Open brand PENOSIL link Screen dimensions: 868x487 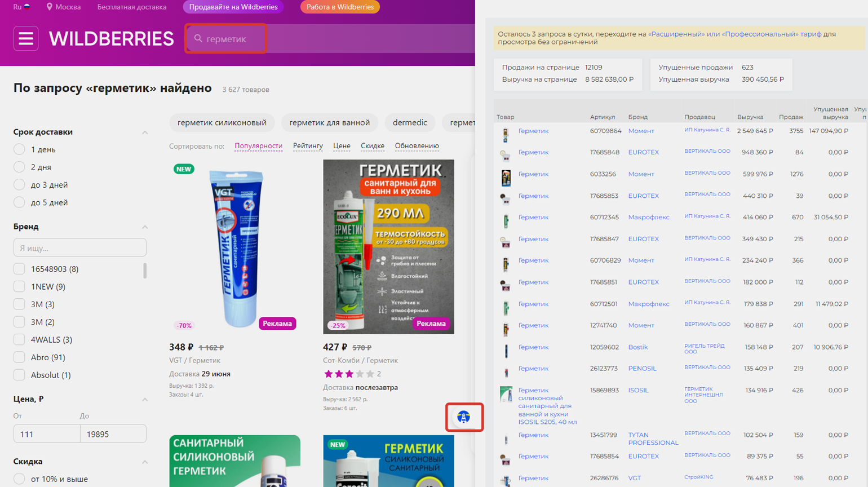click(643, 369)
